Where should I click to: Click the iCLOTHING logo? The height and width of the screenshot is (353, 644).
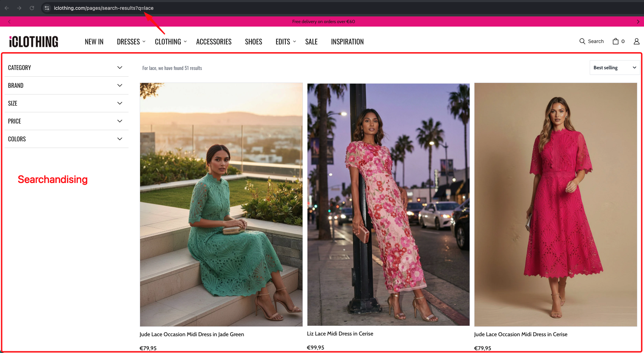click(x=33, y=41)
